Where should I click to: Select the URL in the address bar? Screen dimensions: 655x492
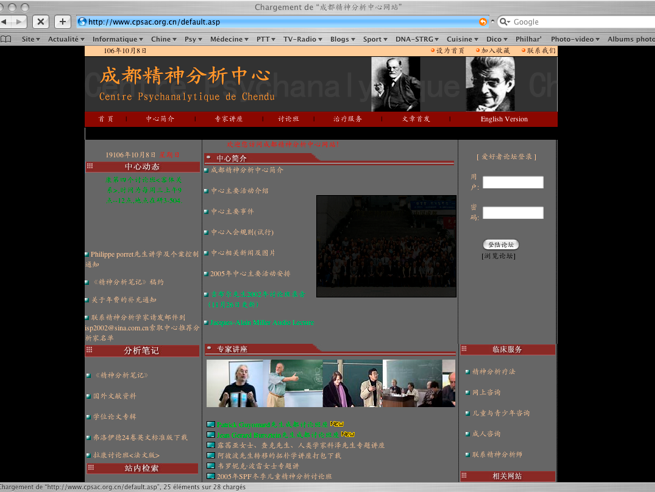[154, 22]
